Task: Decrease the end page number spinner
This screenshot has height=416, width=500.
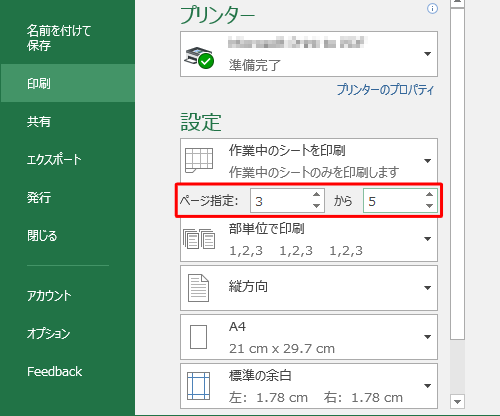Action: (430, 206)
